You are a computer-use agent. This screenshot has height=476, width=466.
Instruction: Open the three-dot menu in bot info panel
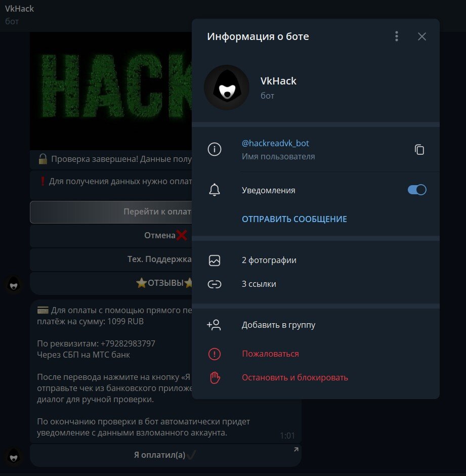[x=397, y=36]
